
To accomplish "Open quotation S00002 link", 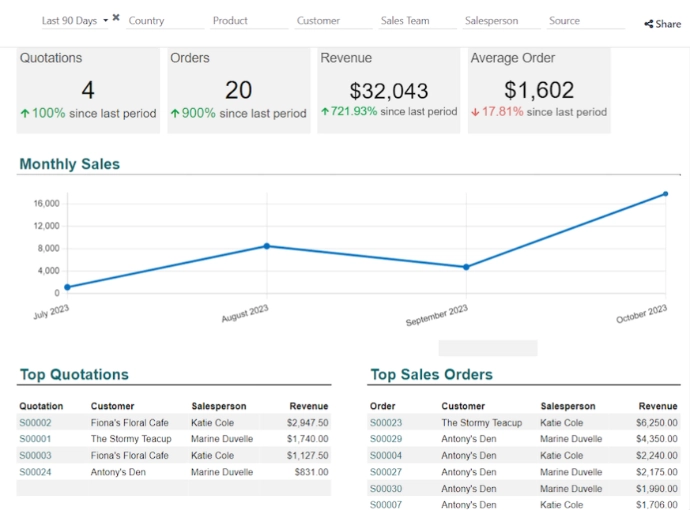I will pyautogui.click(x=35, y=423).
